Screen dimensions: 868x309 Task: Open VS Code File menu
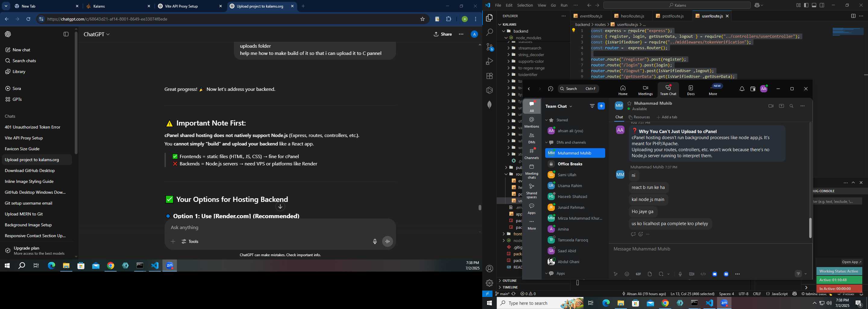(x=498, y=5)
